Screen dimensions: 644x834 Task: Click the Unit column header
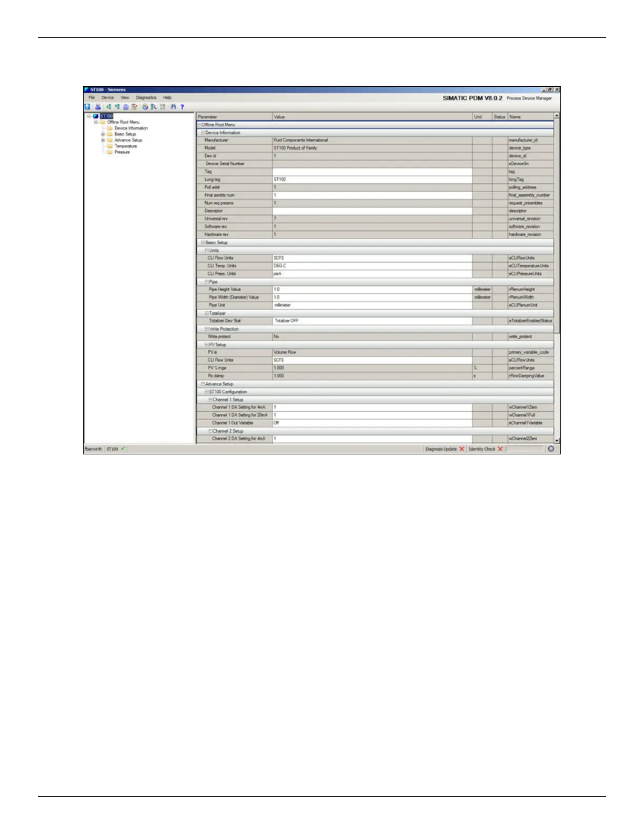coord(482,116)
